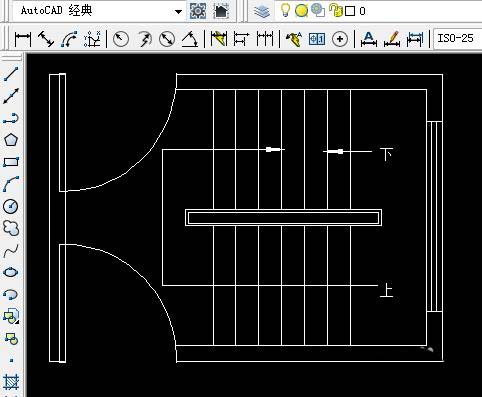This screenshot has height=397, width=482.
Task: Select the Linear dimension tool
Action: click(x=23, y=39)
